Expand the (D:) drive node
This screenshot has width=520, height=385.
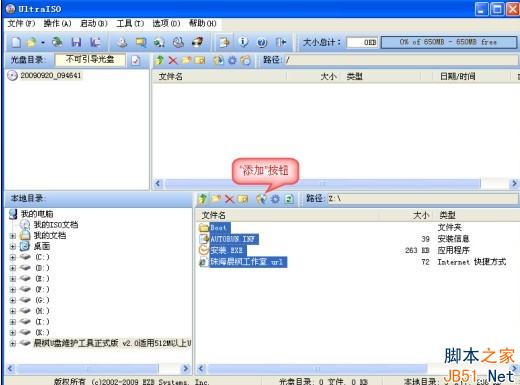(x=13, y=268)
